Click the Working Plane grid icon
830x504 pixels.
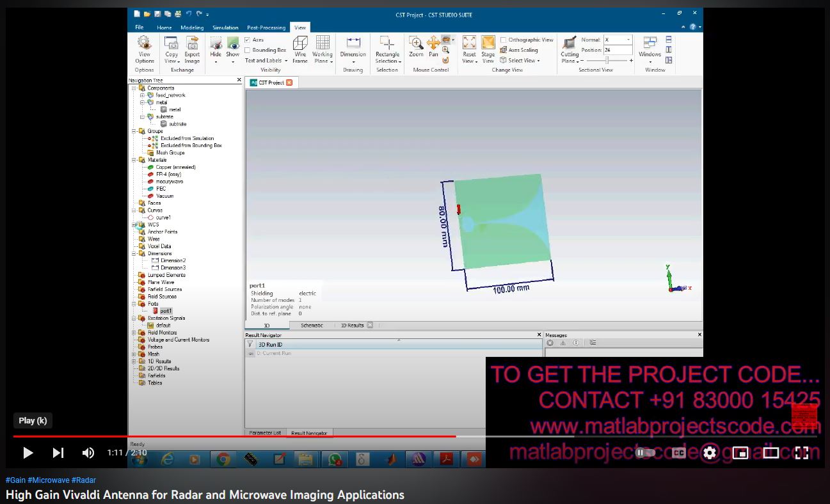pyautogui.click(x=323, y=43)
